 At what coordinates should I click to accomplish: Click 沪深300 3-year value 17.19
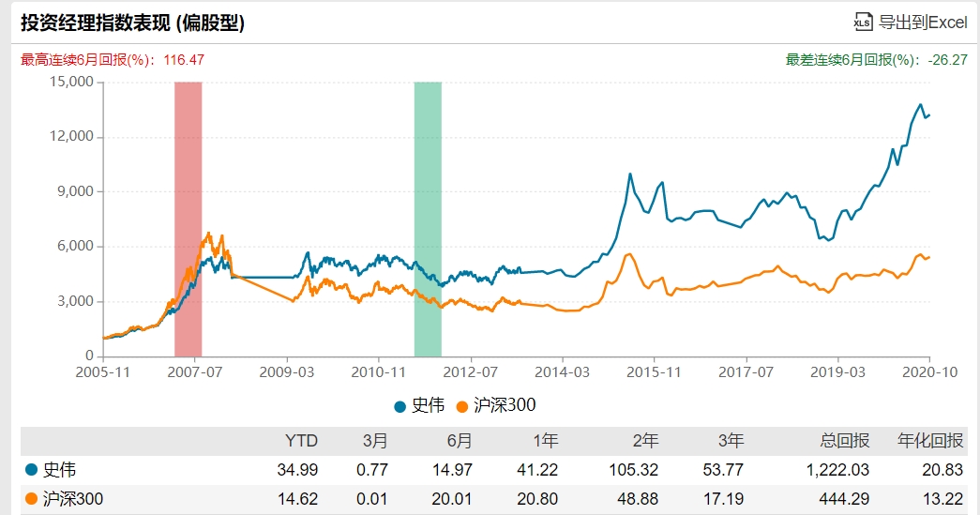point(723,499)
